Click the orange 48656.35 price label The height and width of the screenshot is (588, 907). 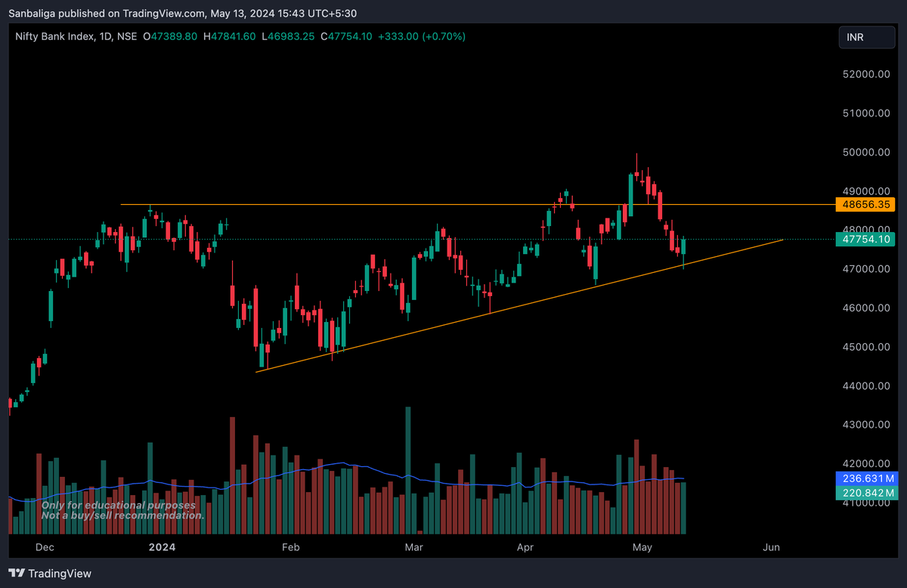click(865, 204)
